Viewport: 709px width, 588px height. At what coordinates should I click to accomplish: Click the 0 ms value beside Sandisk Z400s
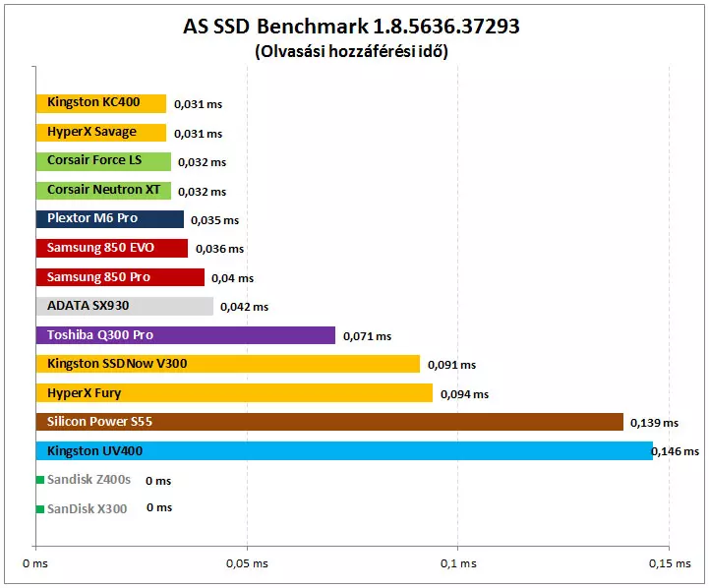pos(158,481)
